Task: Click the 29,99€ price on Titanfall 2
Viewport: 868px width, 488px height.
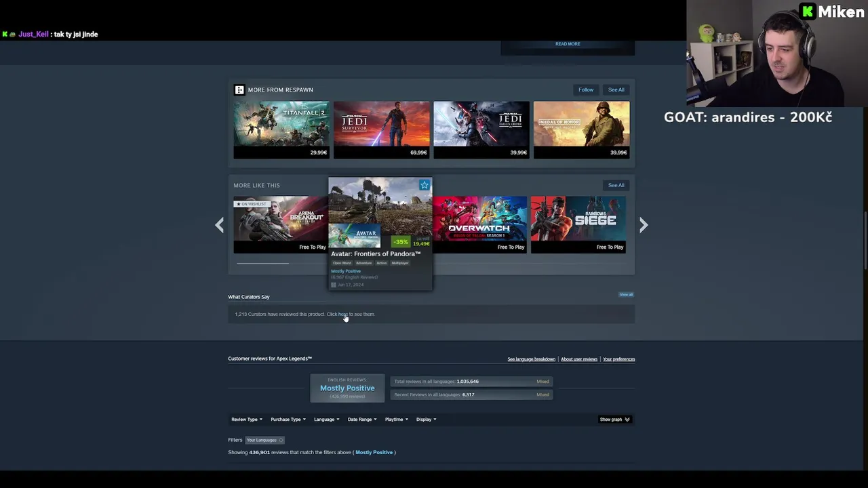Action: point(319,153)
